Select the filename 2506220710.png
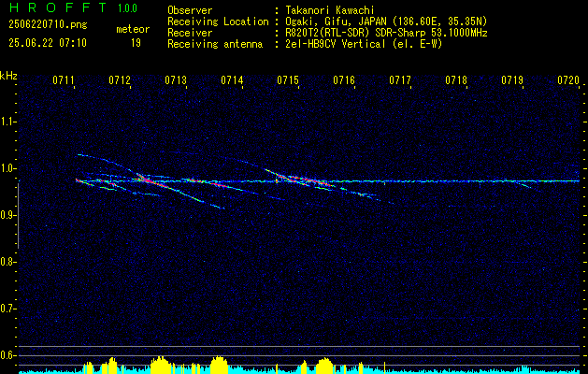Image resolution: width=588 pixels, height=374 pixels. pos(48,25)
